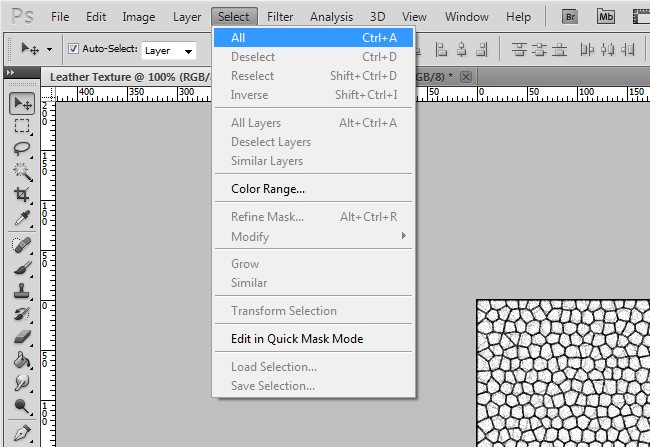Close the Leather Texture document tab
The height and width of the screenshot is (447, 650).
coord(465,77)
